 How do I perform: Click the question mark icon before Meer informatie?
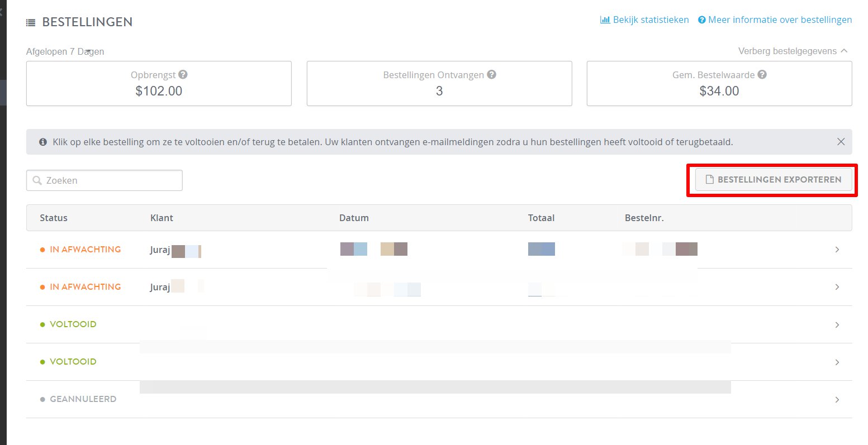tap(701, 20)
